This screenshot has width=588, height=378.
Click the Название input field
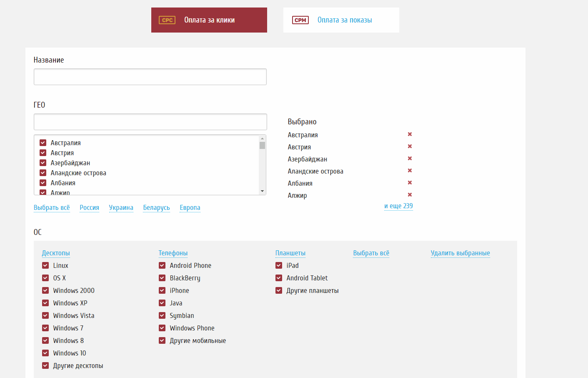point(150,77)
